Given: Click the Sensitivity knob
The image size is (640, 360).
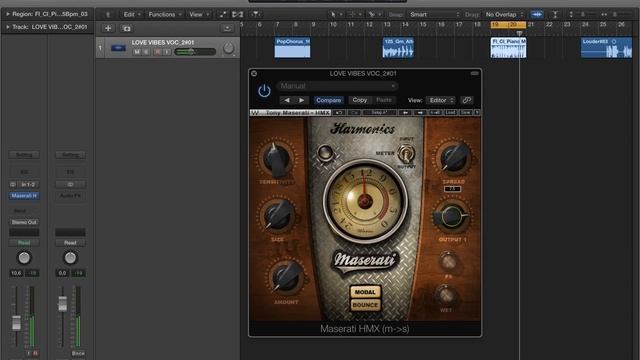Looking at the screenshot, I should [x=277, y=159].
